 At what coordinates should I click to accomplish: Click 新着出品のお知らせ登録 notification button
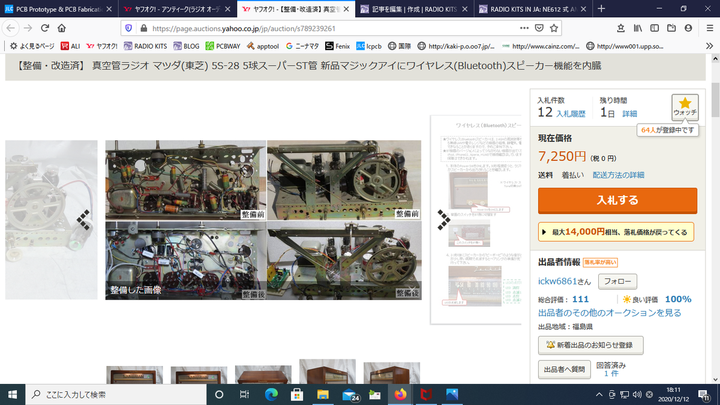coord(592,344)
